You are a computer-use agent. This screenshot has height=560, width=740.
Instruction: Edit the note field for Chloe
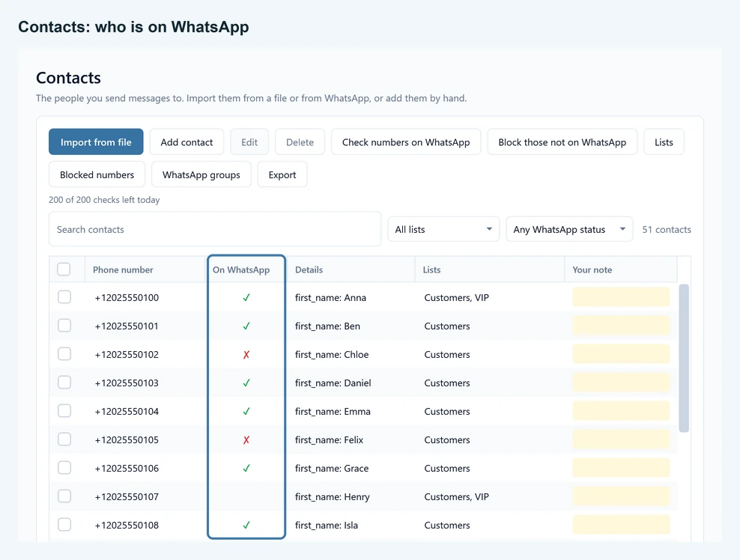click(621, 354)
